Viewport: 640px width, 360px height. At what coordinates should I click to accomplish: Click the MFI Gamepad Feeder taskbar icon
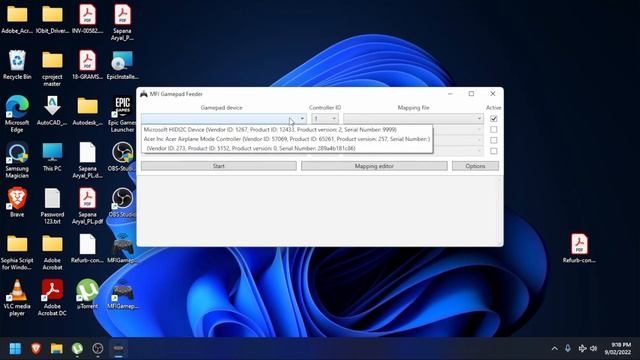point(118,348)
